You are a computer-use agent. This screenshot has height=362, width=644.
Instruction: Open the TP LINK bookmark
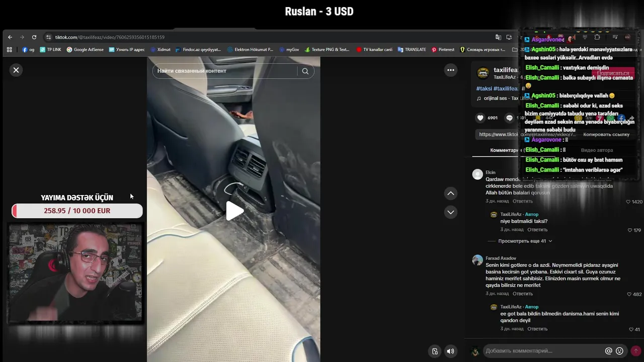(50, 50)
